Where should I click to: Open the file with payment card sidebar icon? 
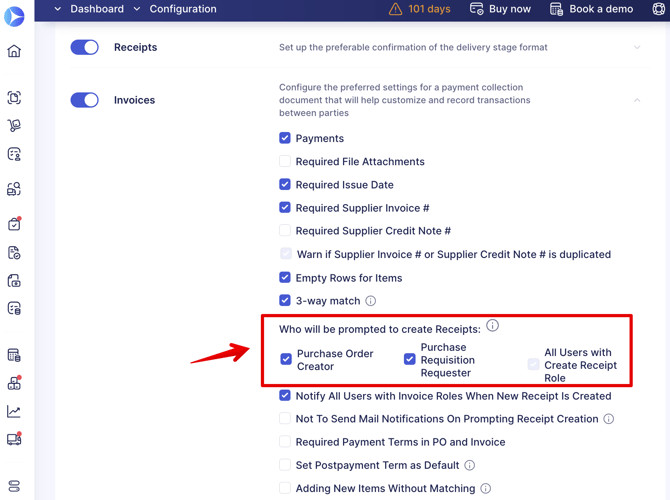(14, 280)
